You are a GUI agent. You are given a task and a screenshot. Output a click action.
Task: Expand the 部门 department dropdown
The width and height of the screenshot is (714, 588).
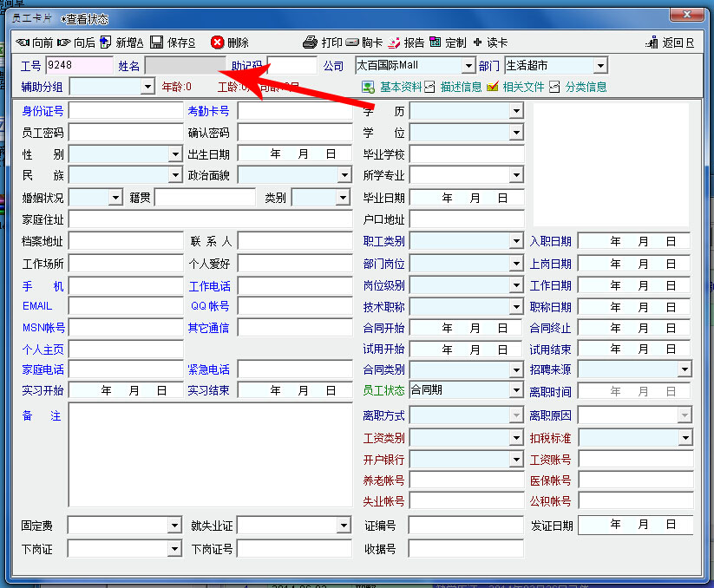(600, 66)
